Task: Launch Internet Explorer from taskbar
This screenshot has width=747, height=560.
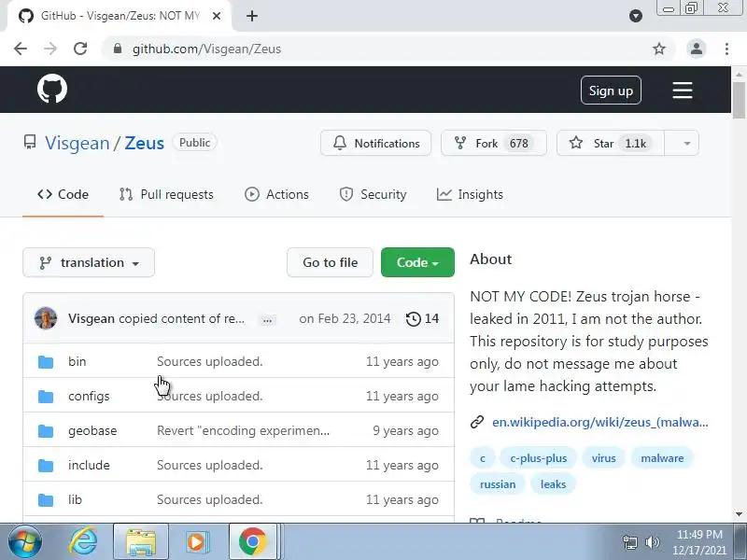Action: click(83, 542)
